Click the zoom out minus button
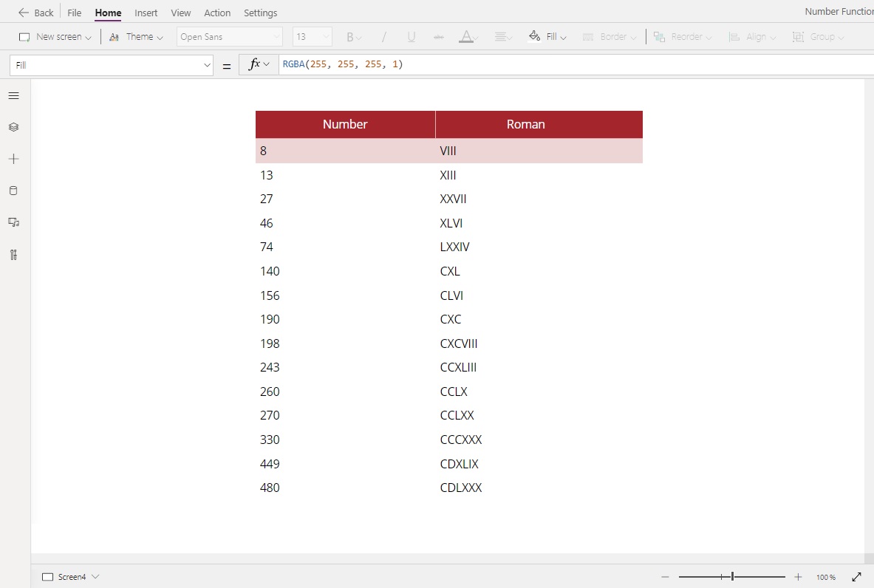874x588 pixels. click(665, 577)
